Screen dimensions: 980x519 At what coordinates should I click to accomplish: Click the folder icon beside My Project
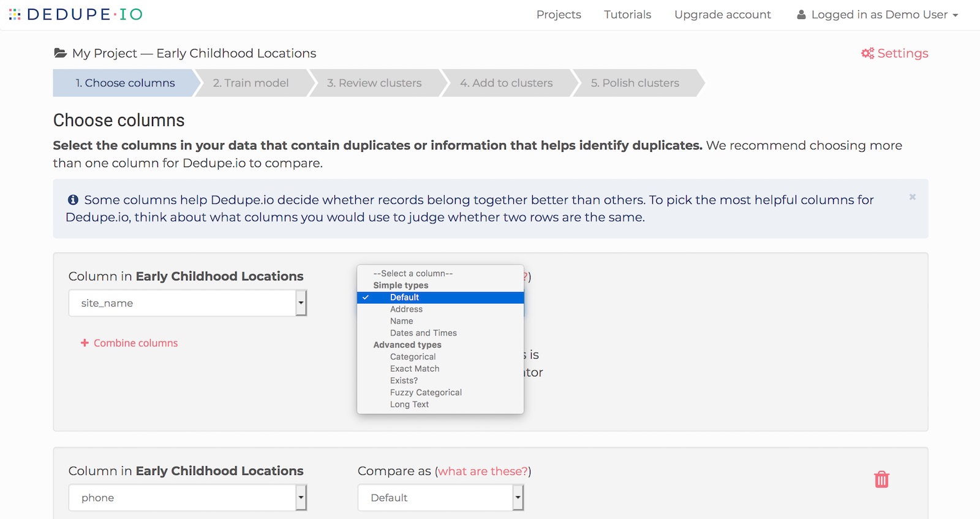click(60, 53)
